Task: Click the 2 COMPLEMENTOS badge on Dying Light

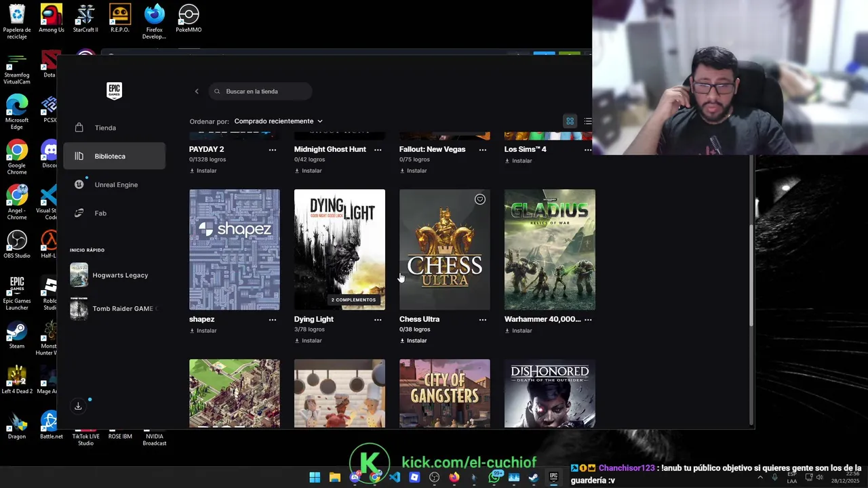Action: coord(353,300)
